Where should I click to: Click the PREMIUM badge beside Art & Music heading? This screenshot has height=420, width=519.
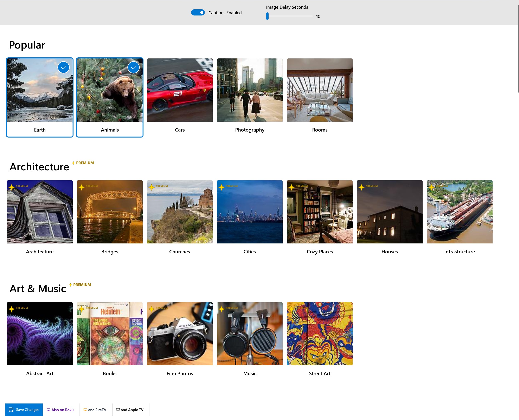[80, 285]
